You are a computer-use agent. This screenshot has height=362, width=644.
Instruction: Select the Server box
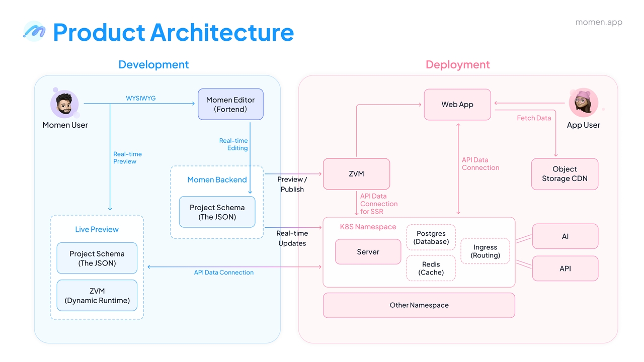(x=368, y=252)
